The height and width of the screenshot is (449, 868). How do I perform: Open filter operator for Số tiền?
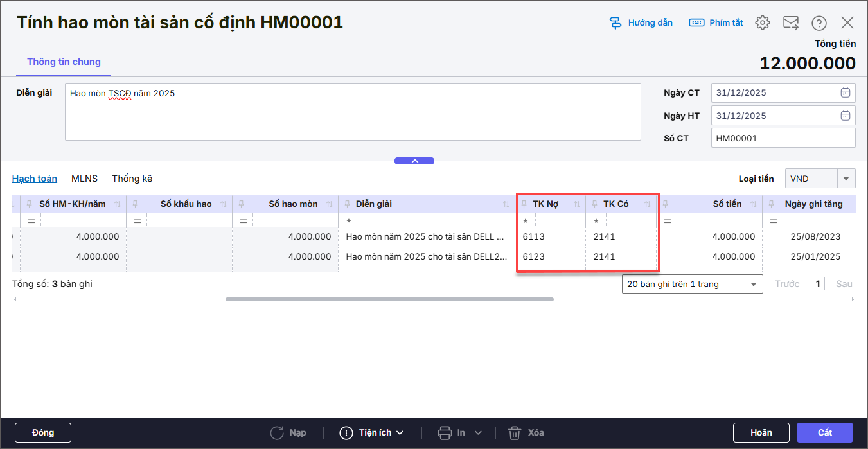(668, 220)
